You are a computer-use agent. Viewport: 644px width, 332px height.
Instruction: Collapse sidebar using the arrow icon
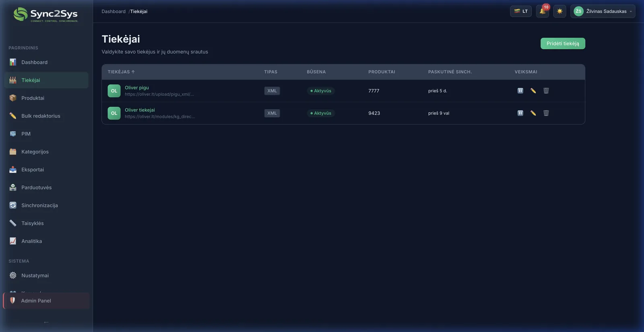coord(46,322)
